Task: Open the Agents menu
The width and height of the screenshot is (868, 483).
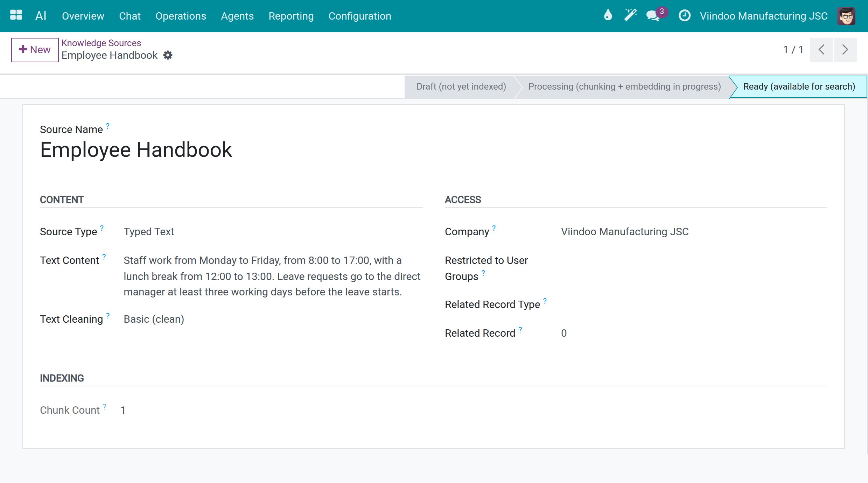Action: pos(237,16)
